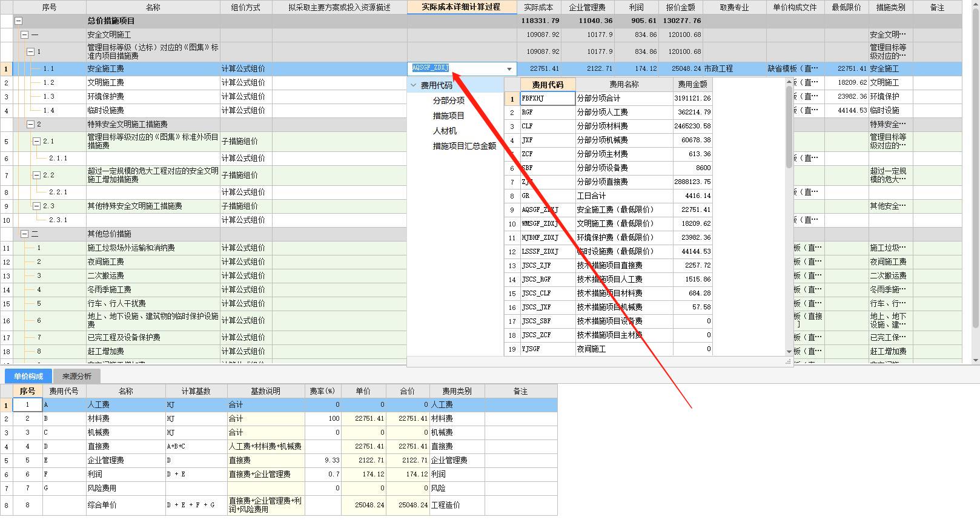Screen dimensions: 980x520
Task: Select WMSGF_ZDXJ code in popup list
Action: click(x=548, y=223)
